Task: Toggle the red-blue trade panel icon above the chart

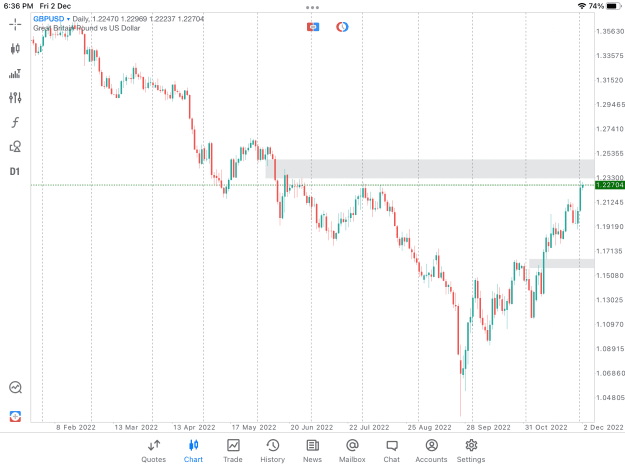Action: click(x=313, y=27)
